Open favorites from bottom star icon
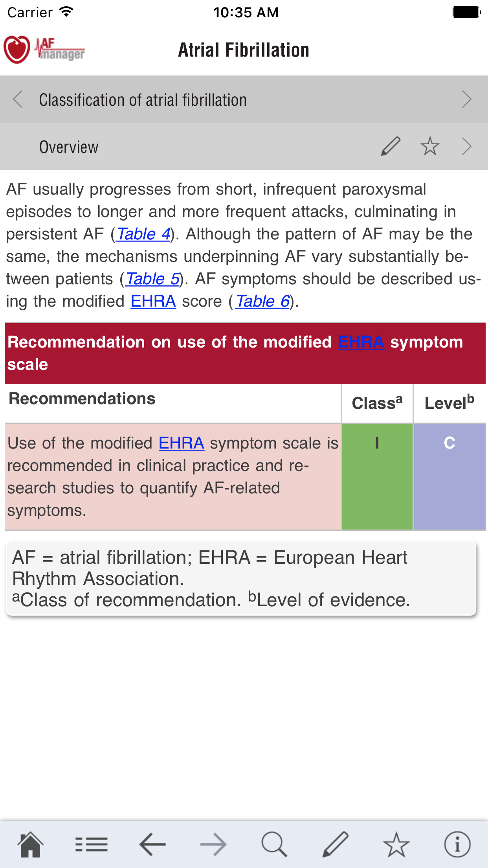488x868 pixels. coord(396,844)
